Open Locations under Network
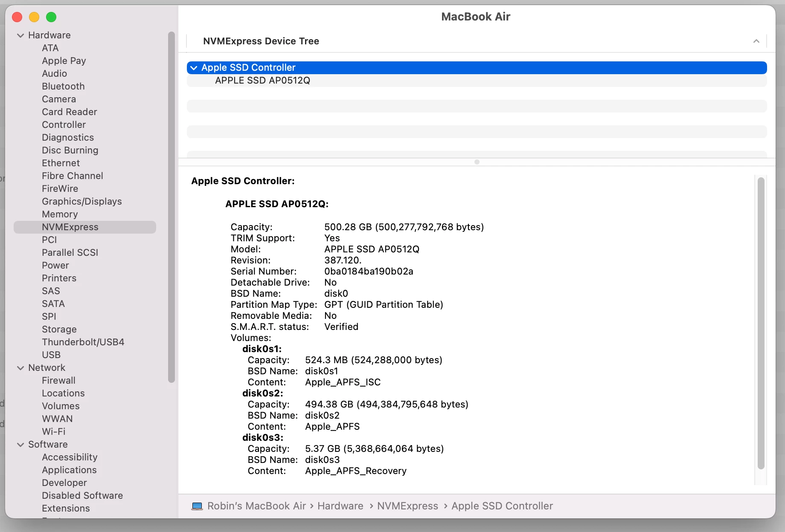The height and width of the screenshot is (532, 785). [x=63, y=393]
